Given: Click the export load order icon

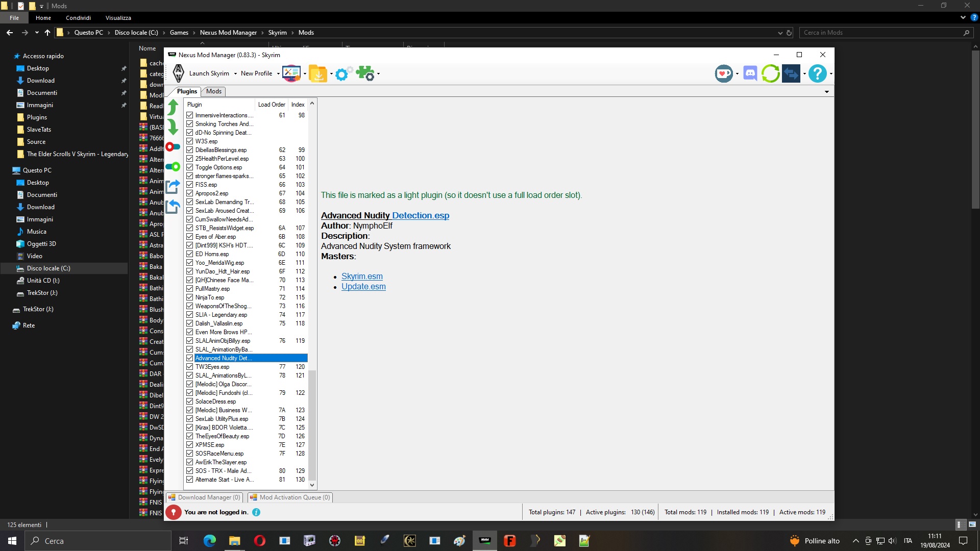Looking at the screenshot, I should (173, 187).
